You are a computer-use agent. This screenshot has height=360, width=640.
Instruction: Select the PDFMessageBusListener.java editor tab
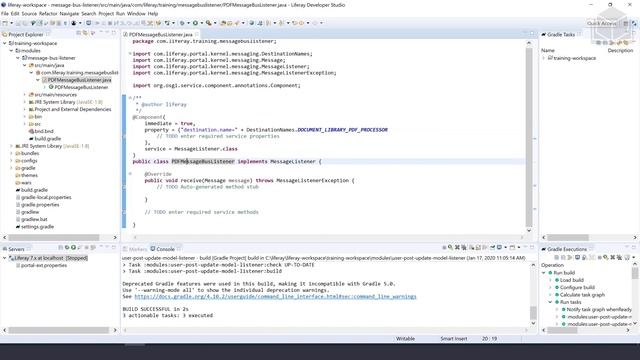click(x=161, y=35)
